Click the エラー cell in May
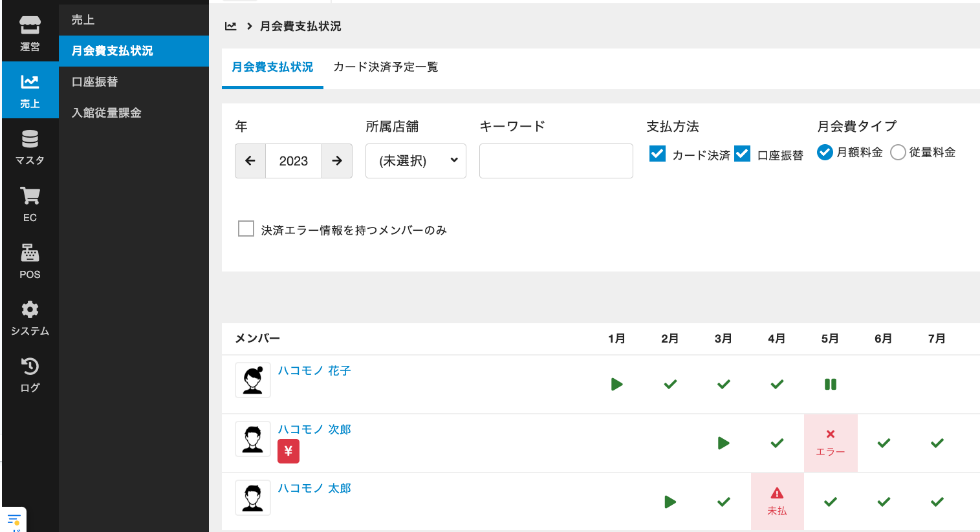980x532 pixels. click(831, 443)
